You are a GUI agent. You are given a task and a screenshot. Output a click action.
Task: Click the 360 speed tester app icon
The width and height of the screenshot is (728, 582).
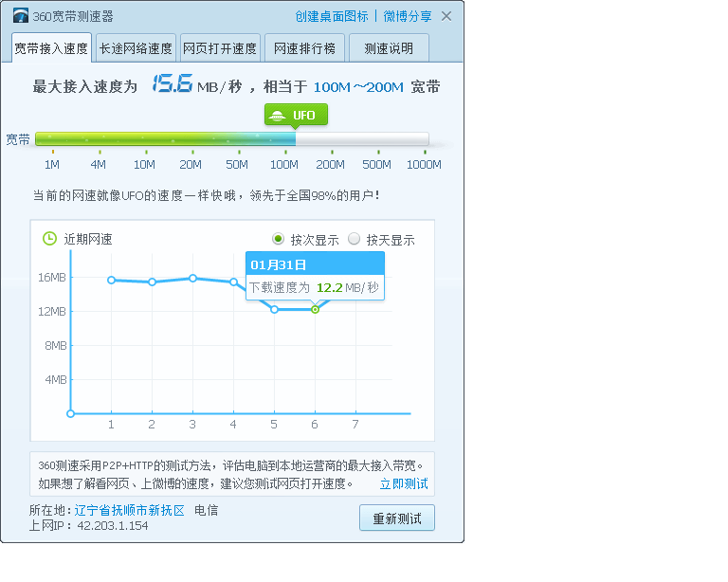(20, 16)
